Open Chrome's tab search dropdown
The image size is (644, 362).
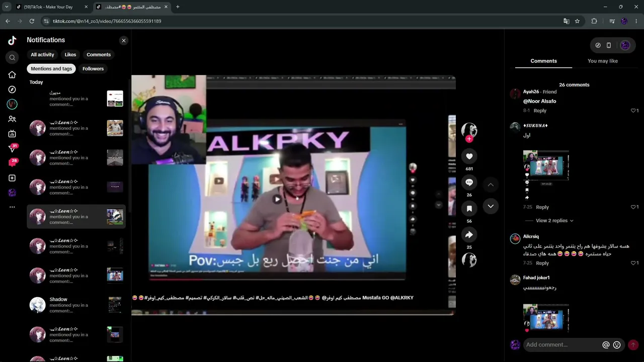[7, 7]
